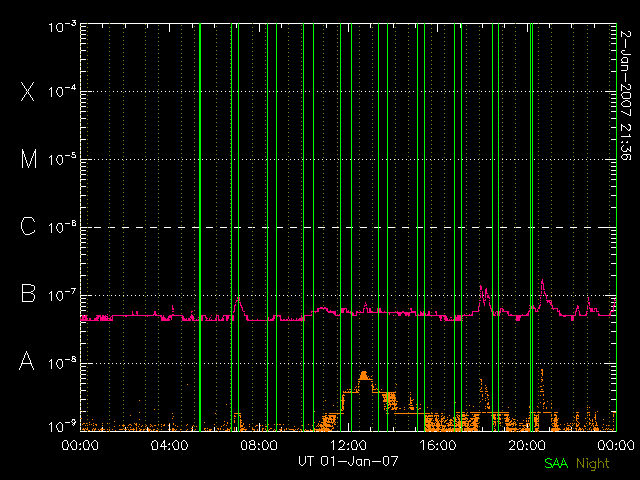The width and height of the screenshot is (640, 480).
Task: Click the M flare class label
Action: click(29, 159)
